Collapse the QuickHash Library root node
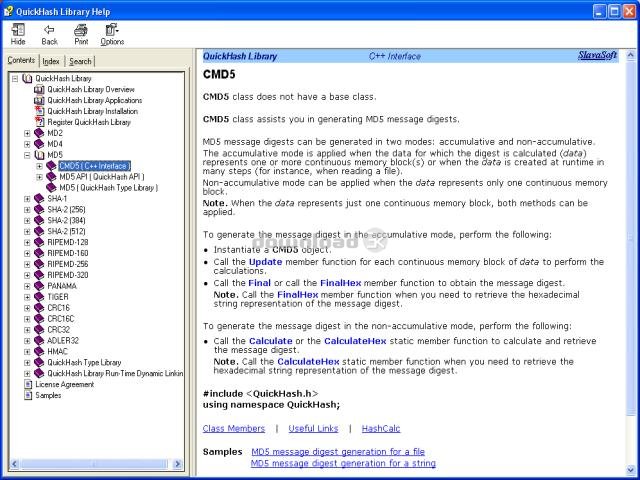 click(x=15, y=78)
